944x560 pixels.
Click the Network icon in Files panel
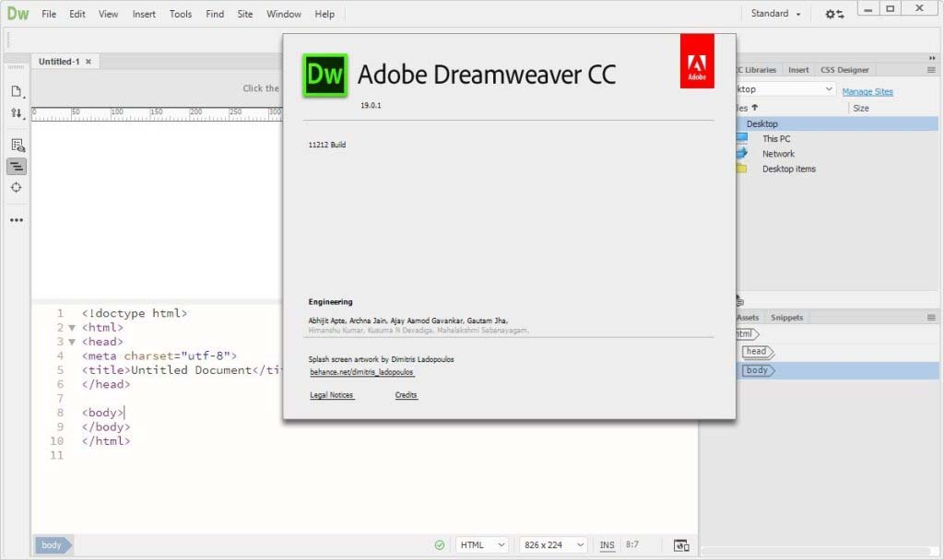tap(742, 154)
